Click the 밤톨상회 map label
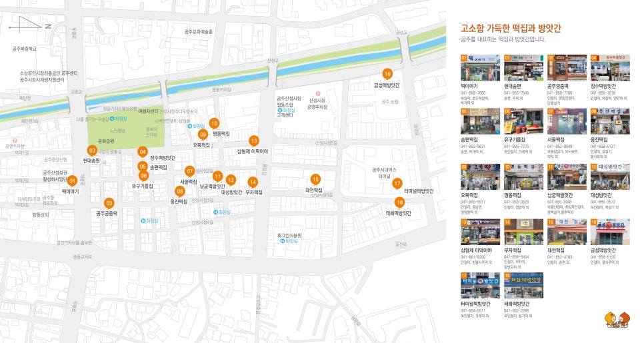Screen dimensions: 644x343 point(41,214)
